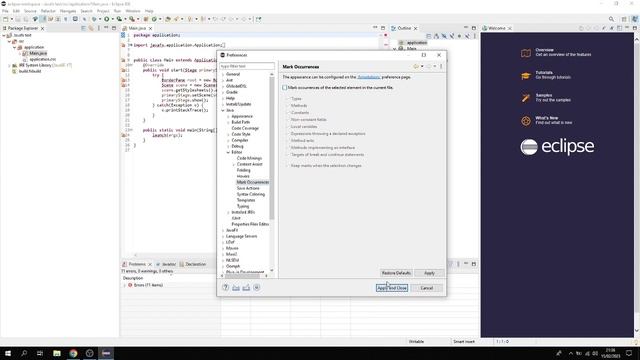
Task: Click the Link with Editor icon in Package Explorer
Action: [91, 28]
